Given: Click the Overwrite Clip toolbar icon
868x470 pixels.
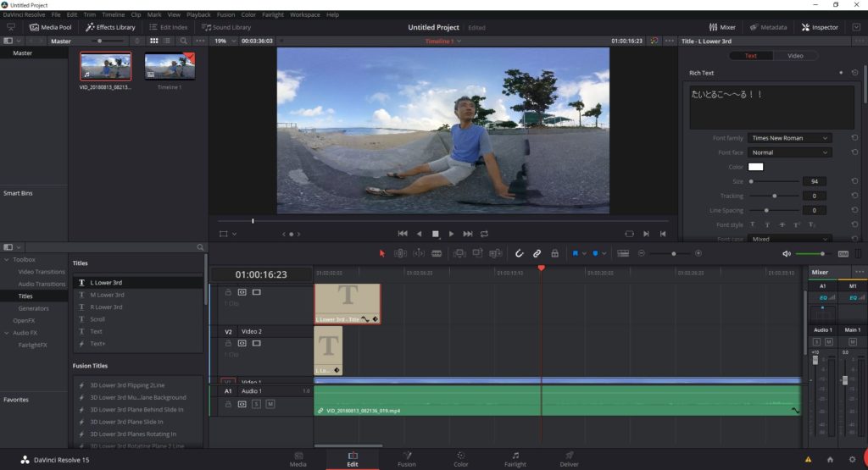Looking at the screenshot, I should 477,253.
